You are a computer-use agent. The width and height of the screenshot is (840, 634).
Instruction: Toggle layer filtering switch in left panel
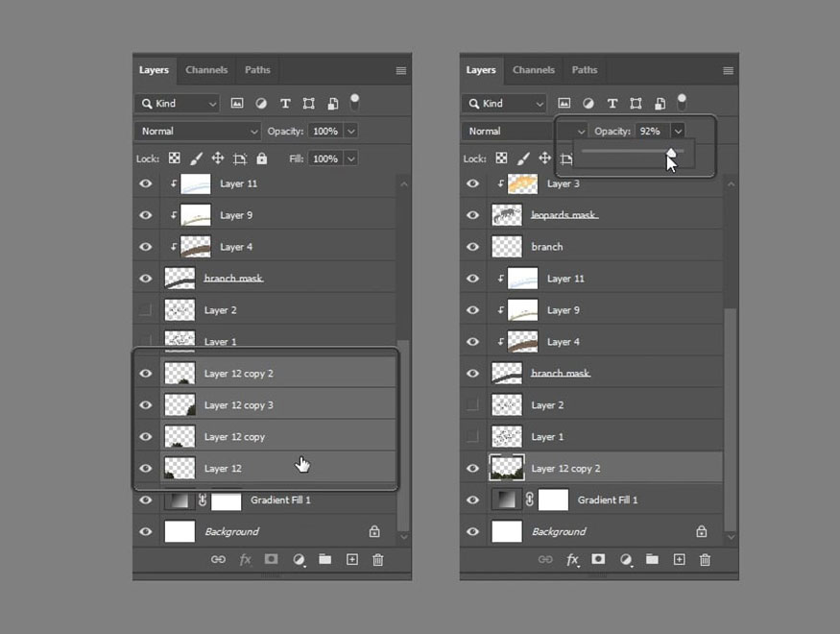pyautogui.click(x=354, y=103)
